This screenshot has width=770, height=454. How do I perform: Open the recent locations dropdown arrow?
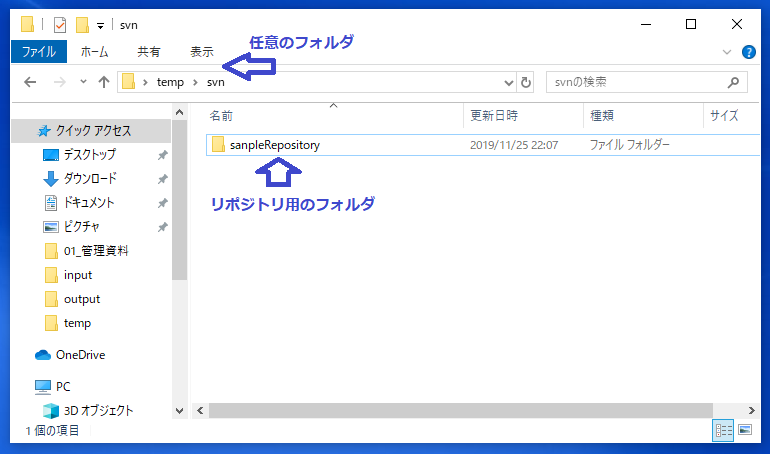tap(83, 82)
